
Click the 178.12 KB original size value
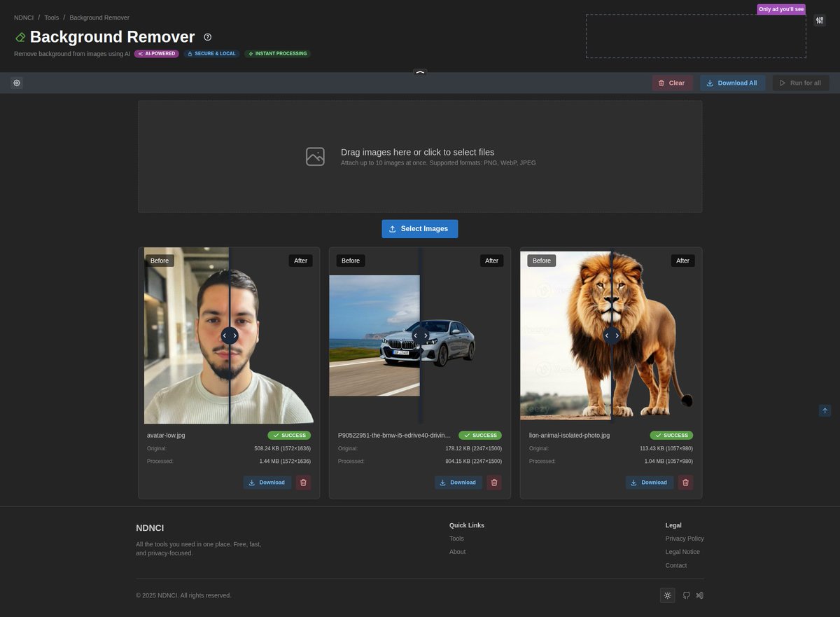click(474, 448)
